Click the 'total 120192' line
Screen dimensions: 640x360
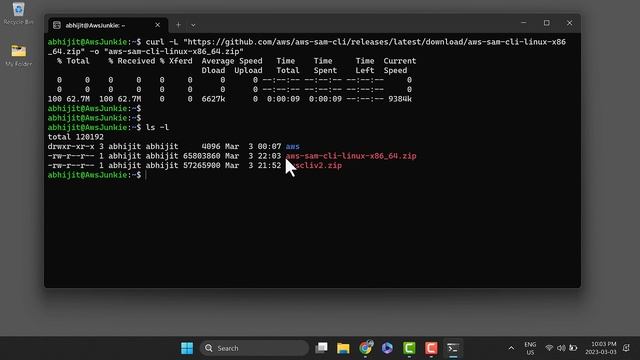point(76,137)
